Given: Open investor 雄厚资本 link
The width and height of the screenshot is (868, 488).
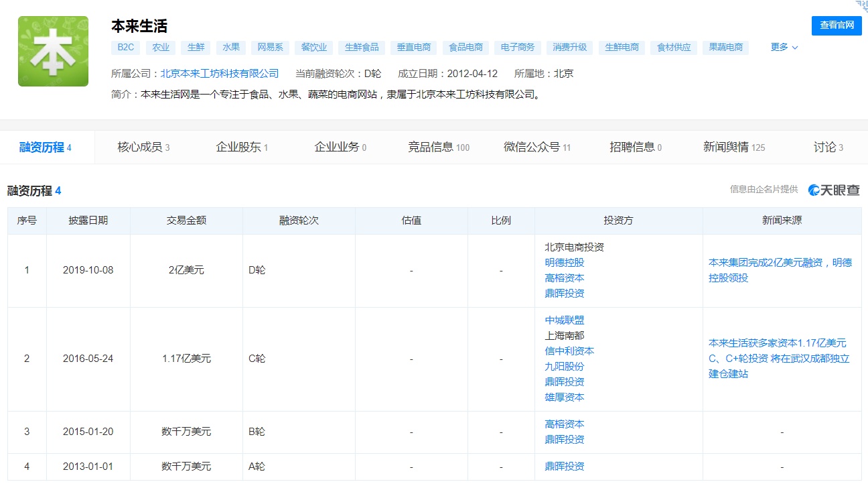Looking at the screenshot, I should click(x=565, y=398).
